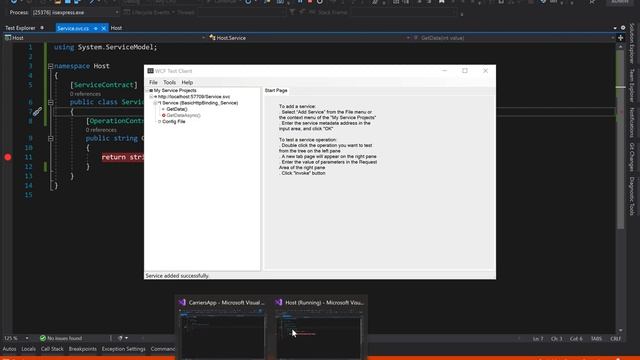Open the Tools menu in WCF Test Client
This screenshot has height=360, width=640.
click(169, 82)
